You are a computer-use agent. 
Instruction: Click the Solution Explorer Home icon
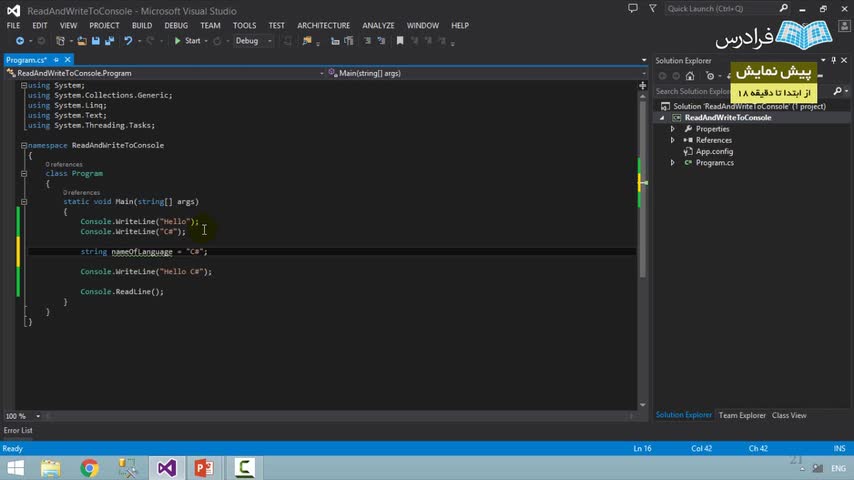(x=690, y=76)
